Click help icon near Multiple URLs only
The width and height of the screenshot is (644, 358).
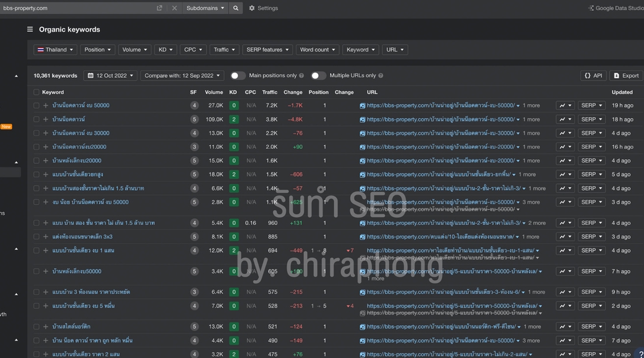[x=381, y=76]
